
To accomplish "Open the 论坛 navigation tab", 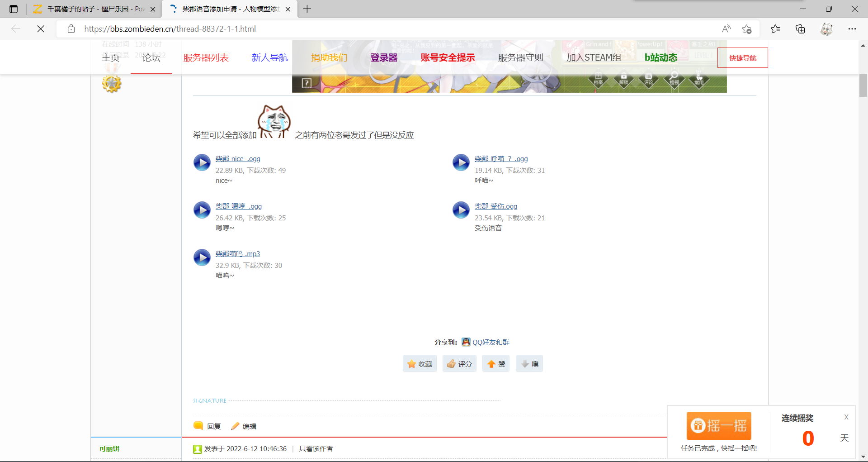I will click(151, 57).
